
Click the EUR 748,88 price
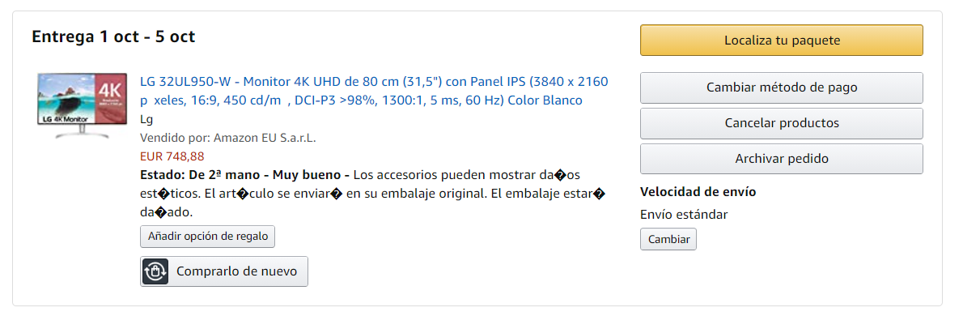[x=172, y=156]
